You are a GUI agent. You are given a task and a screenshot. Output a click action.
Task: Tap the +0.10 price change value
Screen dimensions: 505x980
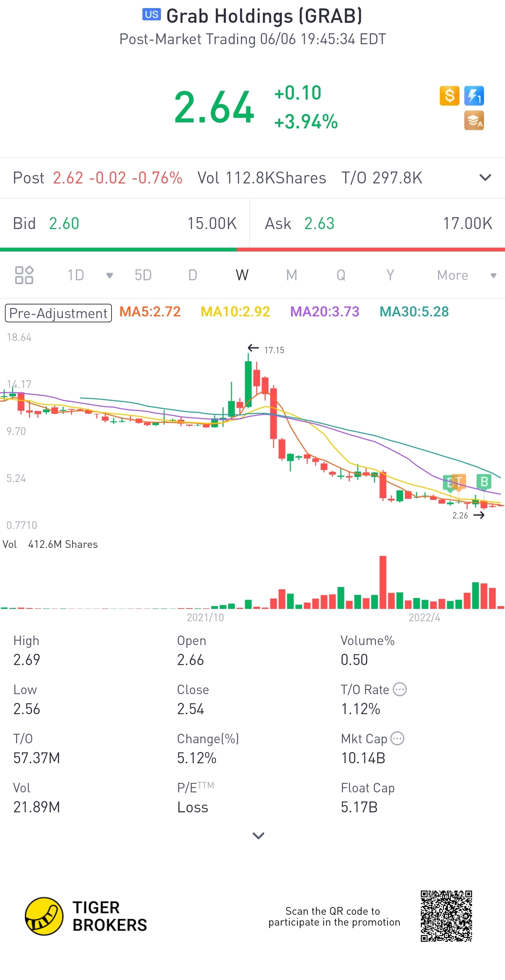point(298,93)
